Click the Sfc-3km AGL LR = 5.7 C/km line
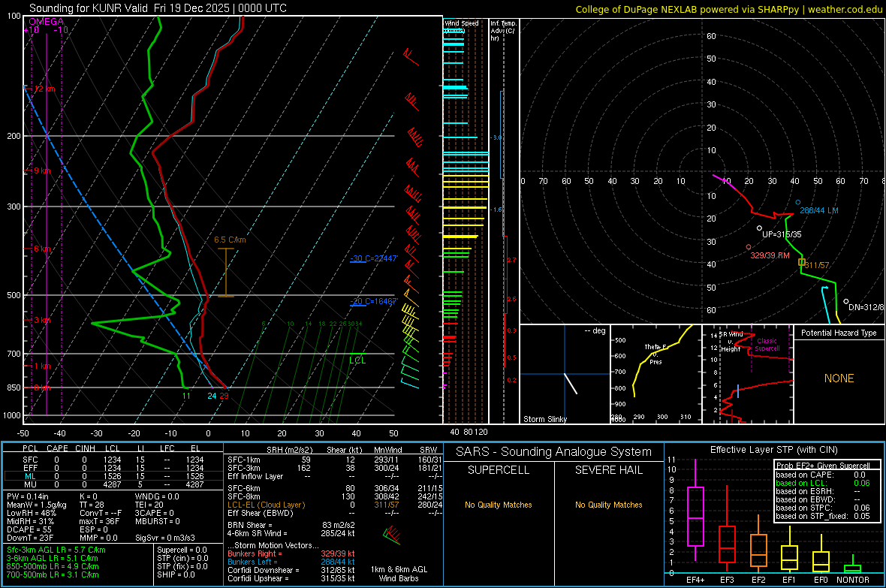Screen dimensions: 886x588 pos(56,550)
